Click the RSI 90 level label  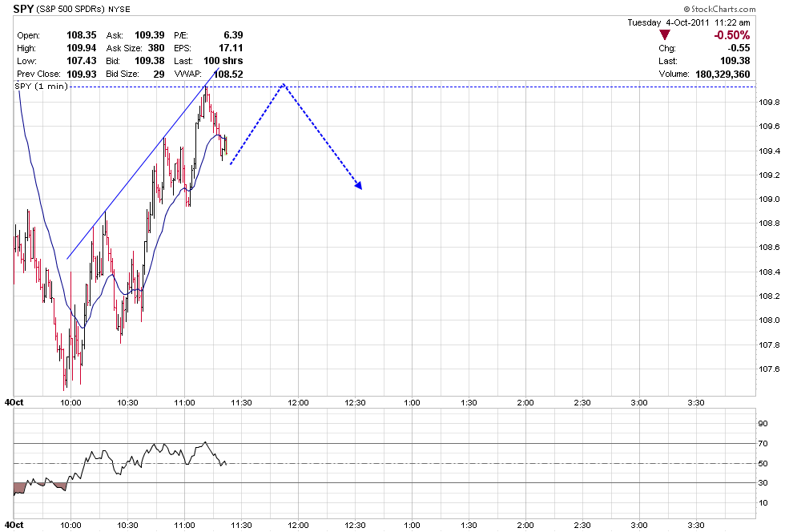pos(763,424)
